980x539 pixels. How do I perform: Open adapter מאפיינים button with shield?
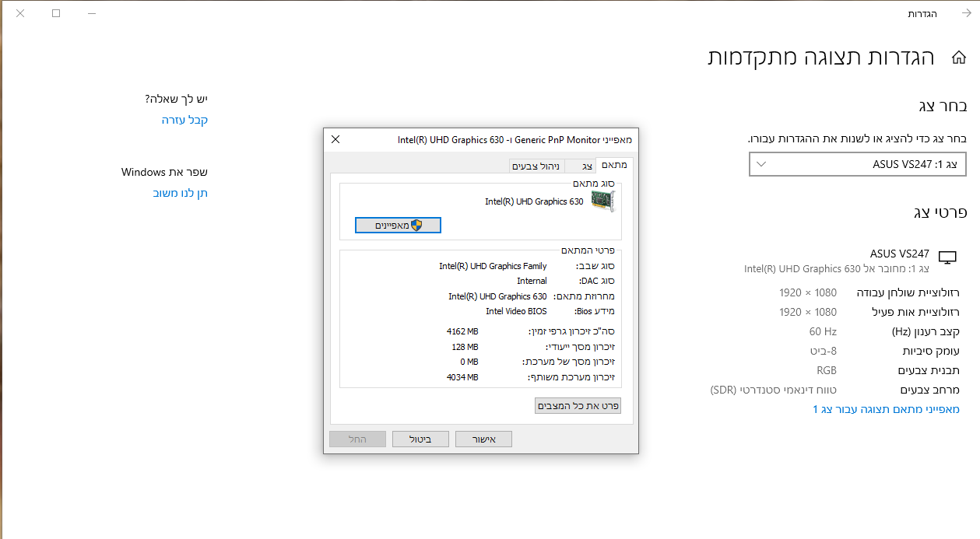[398, 225]
